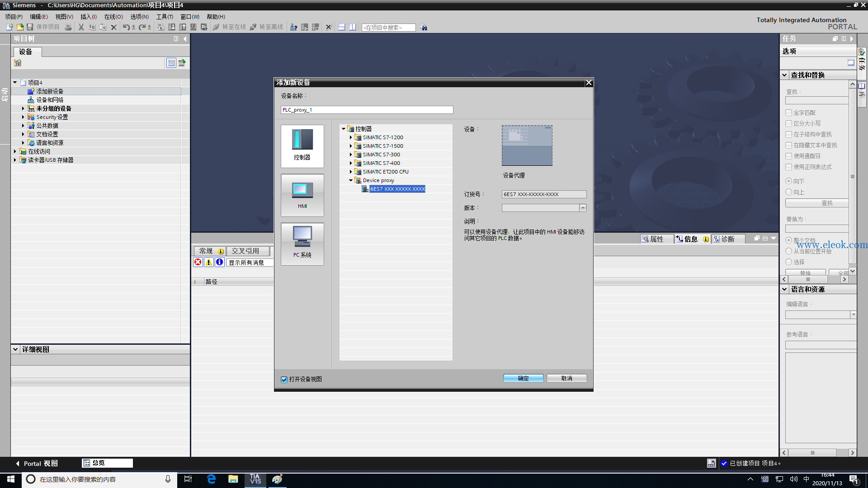
Task: Select the 控制器 category icon
Action: click(x=302, y=146)
